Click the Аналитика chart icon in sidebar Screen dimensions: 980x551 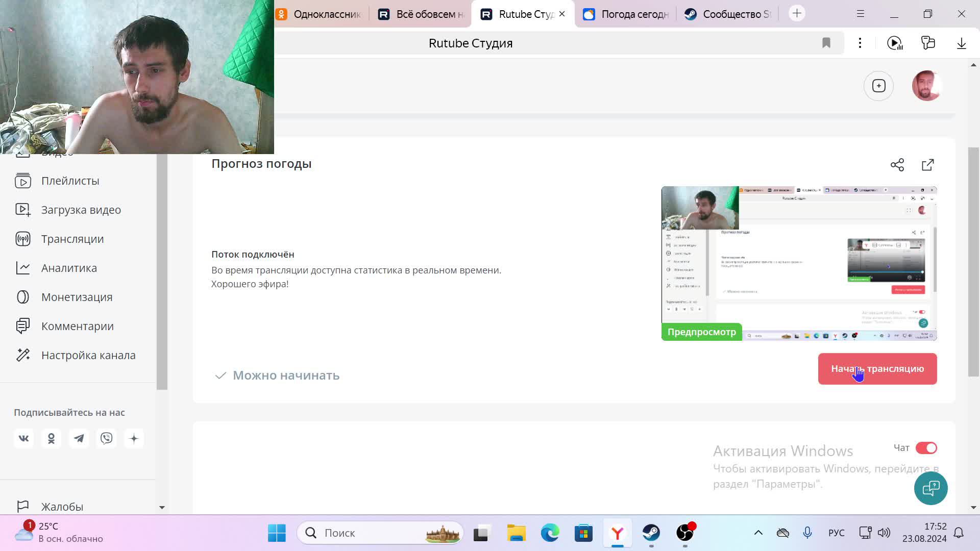click(x=23, y=268)
